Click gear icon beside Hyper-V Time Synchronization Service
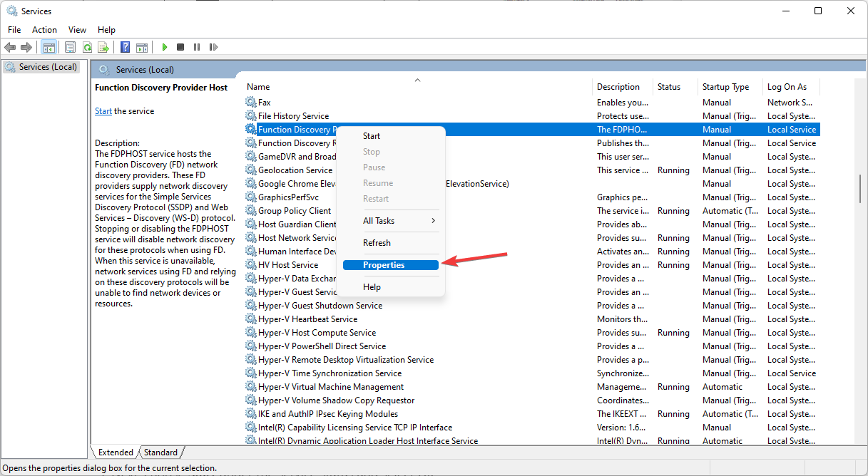The image size is (868, 476). pos(250,373)
